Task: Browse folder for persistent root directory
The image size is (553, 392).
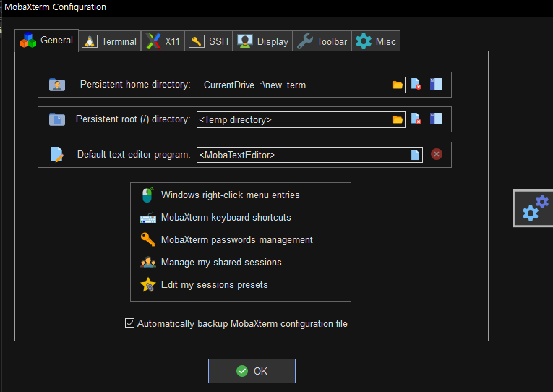Action: point(398,119)
